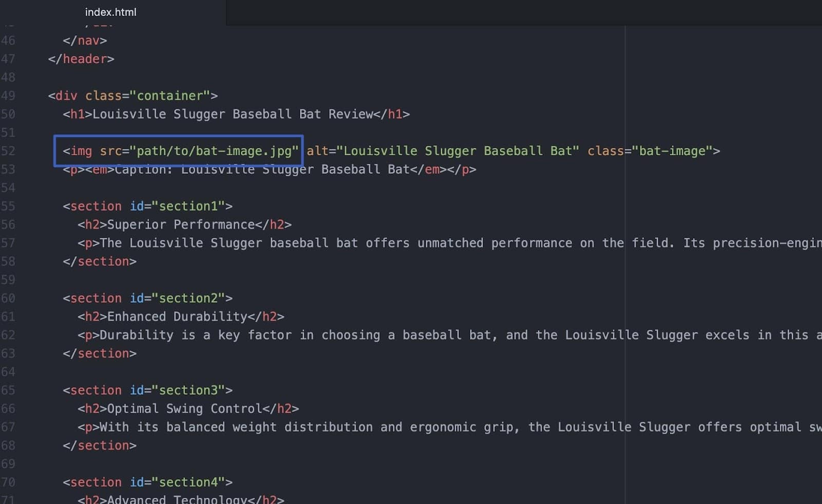Click line number 46 in the gutter
Image resolution: width=822 pixels, height=504 pixels.
tap(9, 40)
